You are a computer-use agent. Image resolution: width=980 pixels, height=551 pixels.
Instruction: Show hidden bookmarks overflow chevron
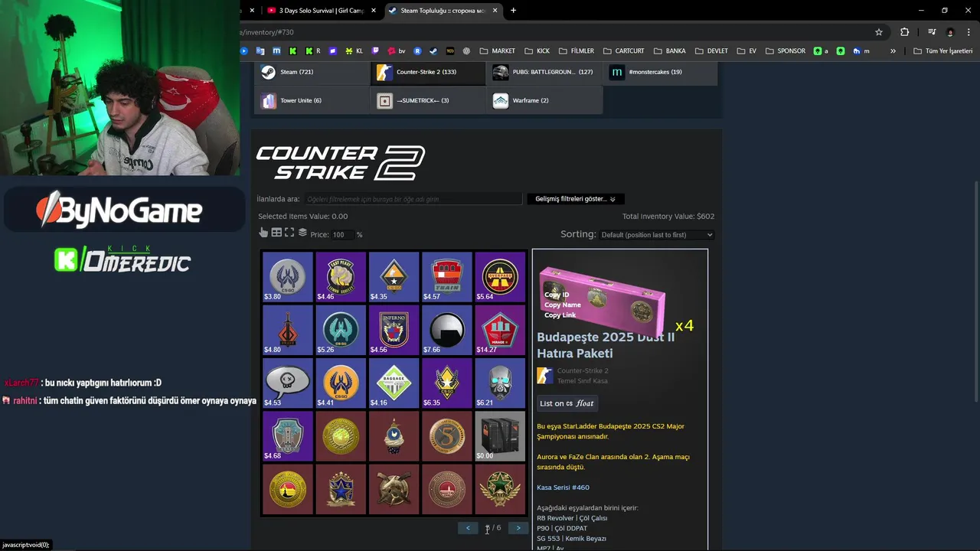[893, 51]
